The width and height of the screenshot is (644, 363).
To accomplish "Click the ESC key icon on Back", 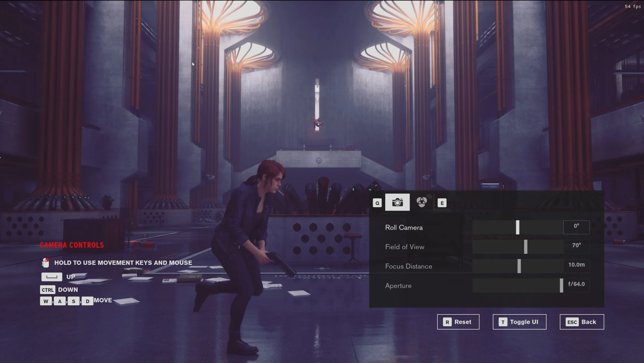I will coord(572,322).
